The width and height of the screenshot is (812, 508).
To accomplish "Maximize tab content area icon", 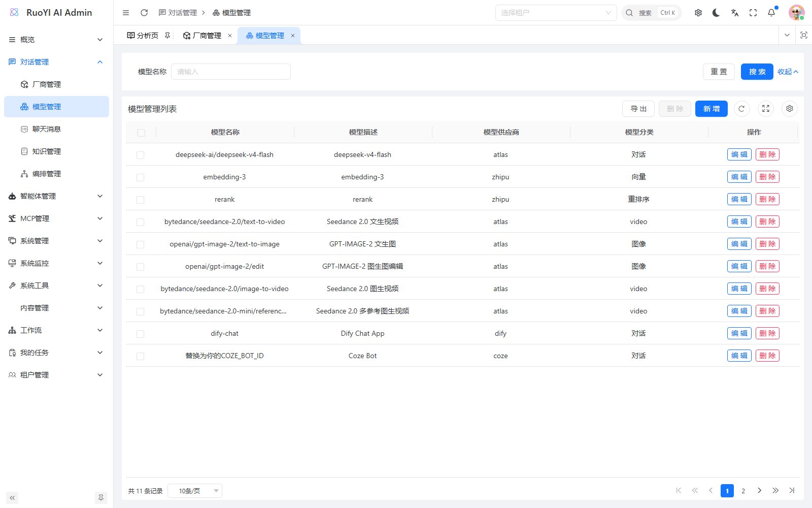I will [x=804, y=35].
